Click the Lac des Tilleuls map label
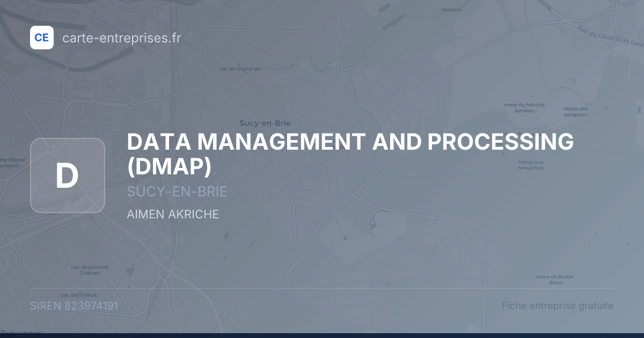The image size is (644, 338). (x=79, y=295)
